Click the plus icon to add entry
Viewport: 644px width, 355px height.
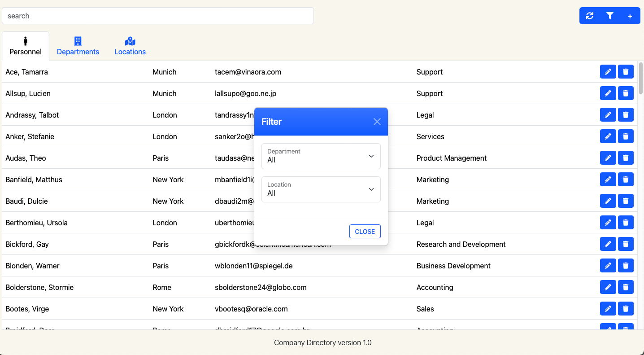(630, 16)
